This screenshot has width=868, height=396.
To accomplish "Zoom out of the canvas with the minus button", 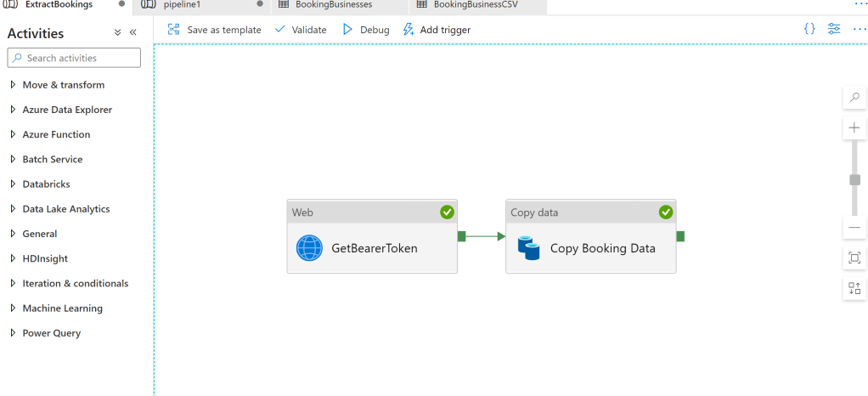I will 854,228.
